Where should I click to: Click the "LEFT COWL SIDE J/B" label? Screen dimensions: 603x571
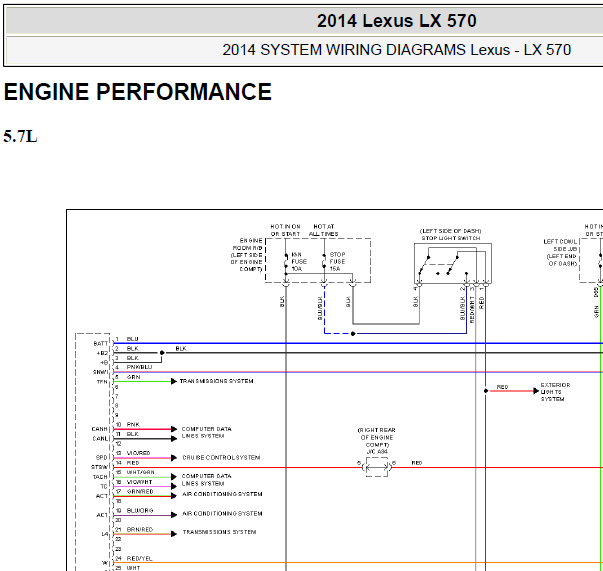point(560,245)
